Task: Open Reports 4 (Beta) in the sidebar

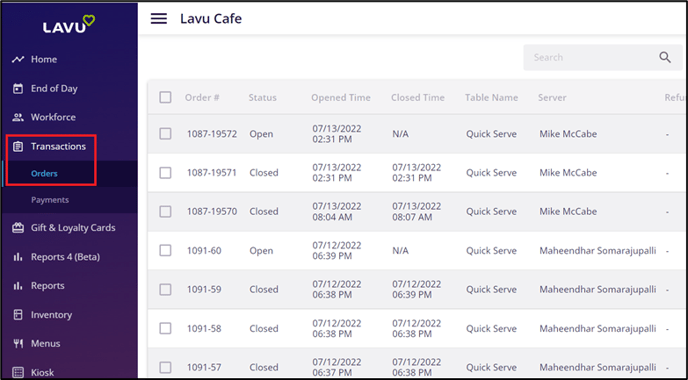Action: (x=65, y=257)
